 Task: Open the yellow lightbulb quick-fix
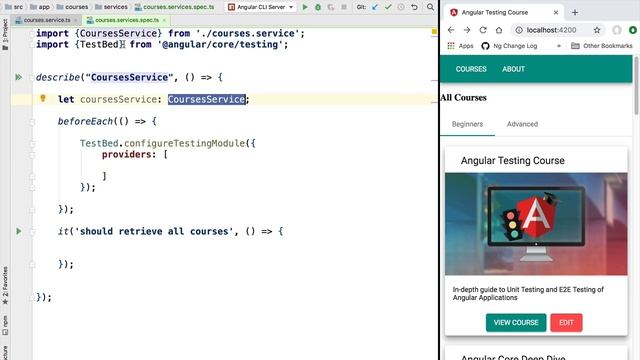coord(43,98)
